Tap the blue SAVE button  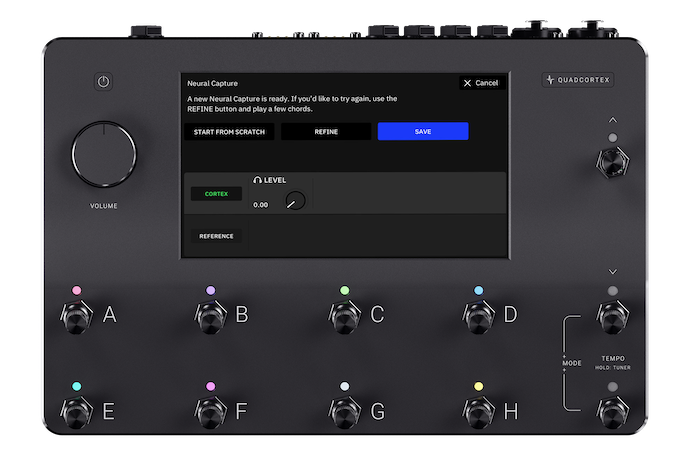click(x=423, y=131)
